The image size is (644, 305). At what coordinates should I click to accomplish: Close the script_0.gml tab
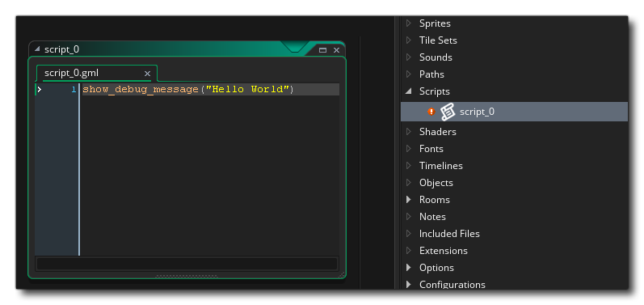pyautogui.click(x=147, y=74)
